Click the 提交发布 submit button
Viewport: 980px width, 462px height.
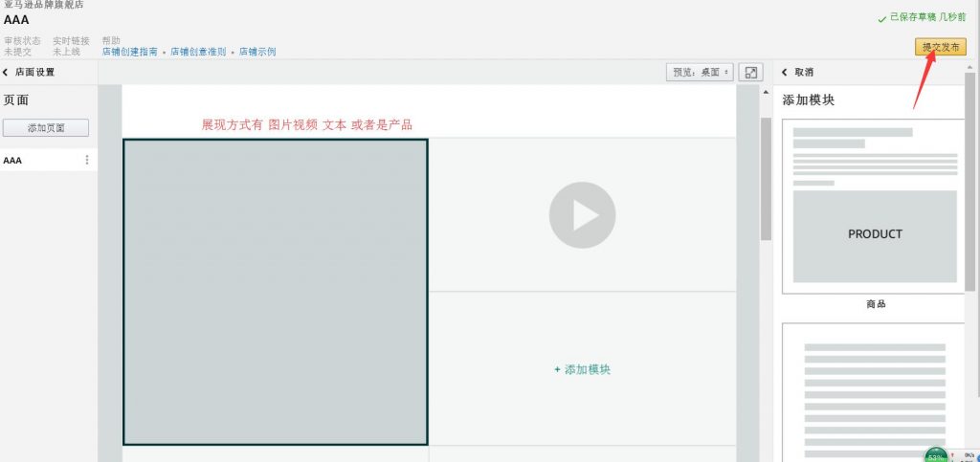[x=939, y=48]
